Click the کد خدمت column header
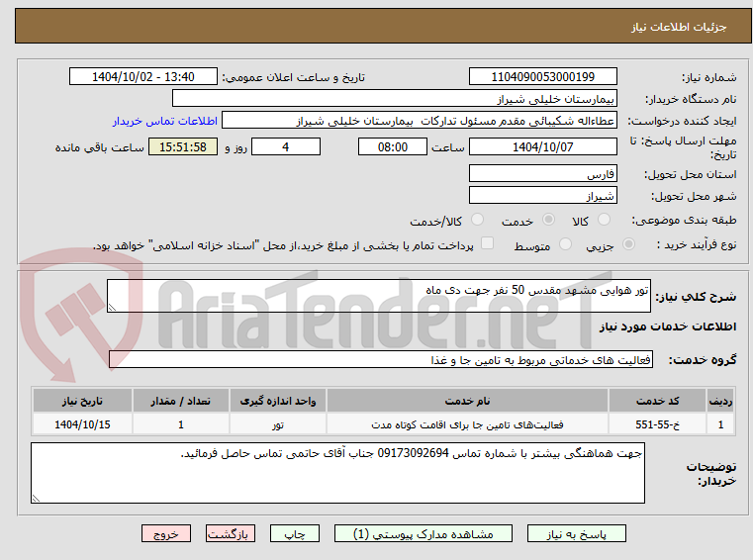The width and height of the screenshot is (753, 560). (657, 401)
